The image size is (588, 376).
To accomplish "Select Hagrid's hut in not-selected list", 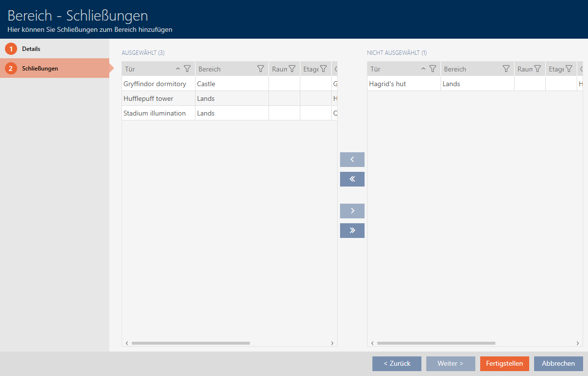I will (388, 84).
